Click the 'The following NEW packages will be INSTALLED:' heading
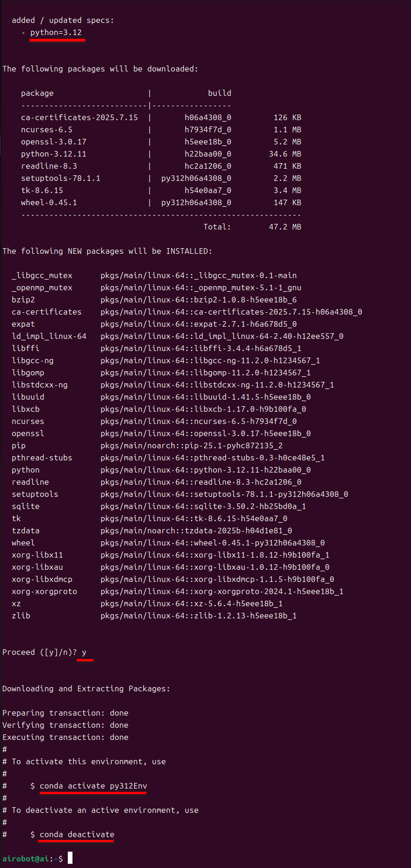Image resolution: width=411 pixels, height=868 pixels. click(107, 251)
